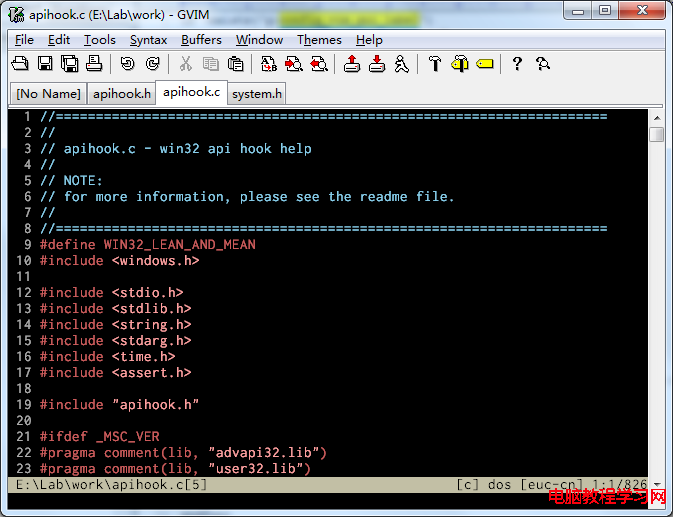This screenshot has width=673, height=517.
Task: Click the status bar path E:\Lab\work\apihook.c[5]
Action: [x=112, y=485]
